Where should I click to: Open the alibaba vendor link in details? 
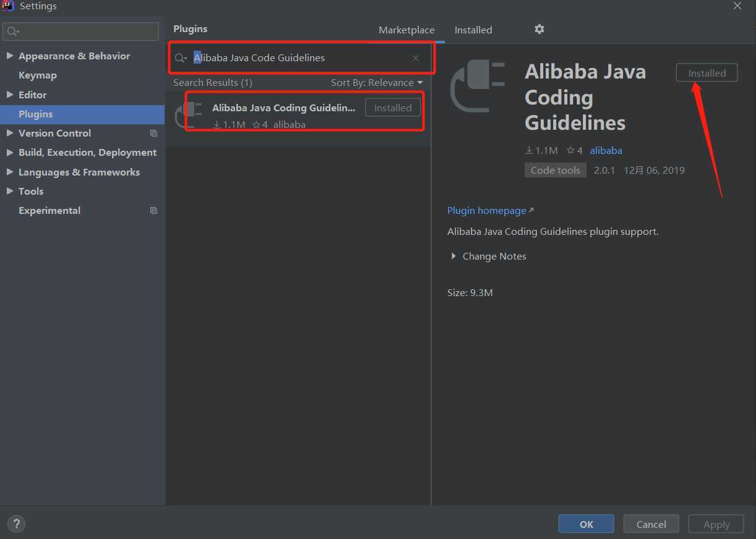pos(606,150)
